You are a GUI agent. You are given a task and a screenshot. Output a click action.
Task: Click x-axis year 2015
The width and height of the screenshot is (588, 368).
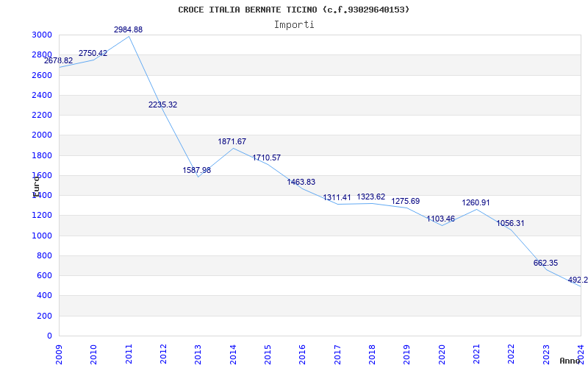click(268, 355)
